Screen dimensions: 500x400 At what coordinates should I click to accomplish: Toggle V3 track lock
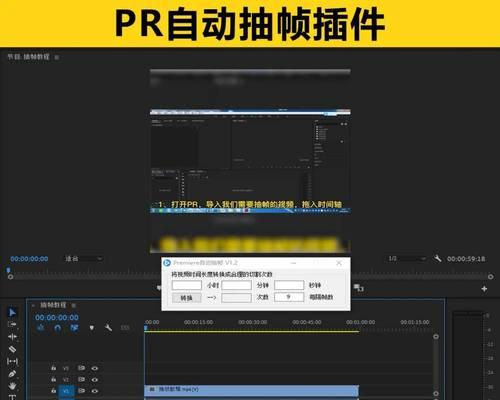[53, 368]
